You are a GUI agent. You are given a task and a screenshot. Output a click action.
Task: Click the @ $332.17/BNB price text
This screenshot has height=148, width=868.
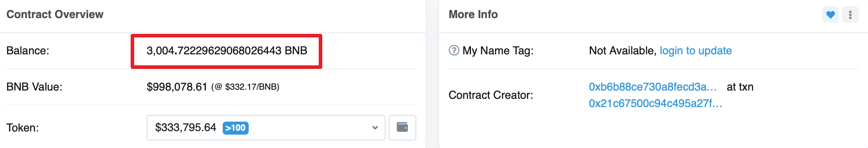pyautogui.click(x=245, y=87)
